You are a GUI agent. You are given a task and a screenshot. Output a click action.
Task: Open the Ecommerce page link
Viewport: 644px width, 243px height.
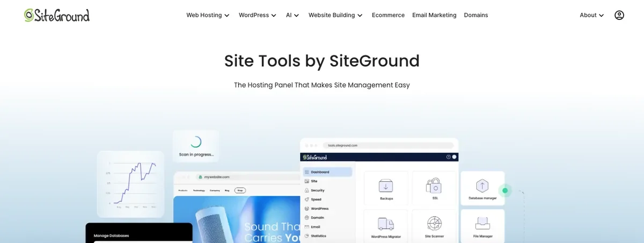388,15
